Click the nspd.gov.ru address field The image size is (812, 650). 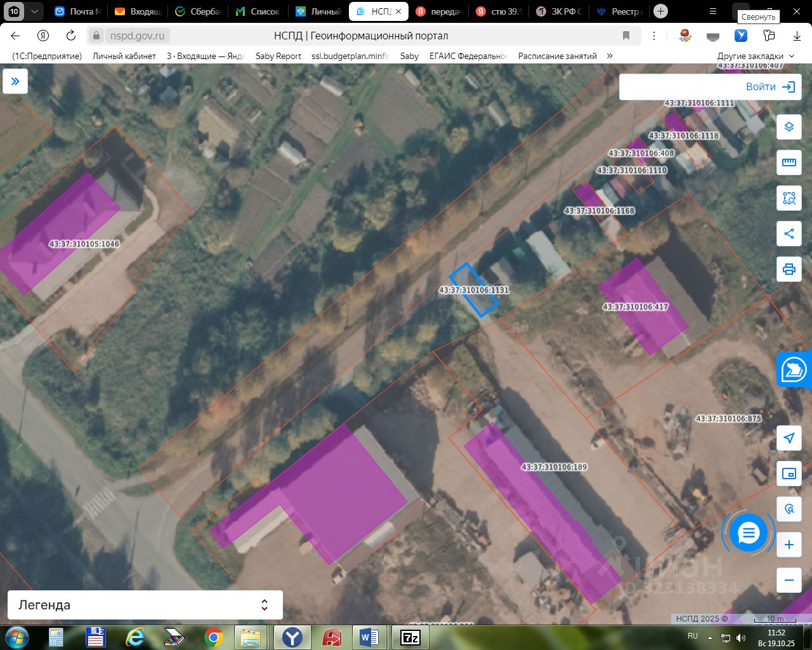tap(137, 36)
